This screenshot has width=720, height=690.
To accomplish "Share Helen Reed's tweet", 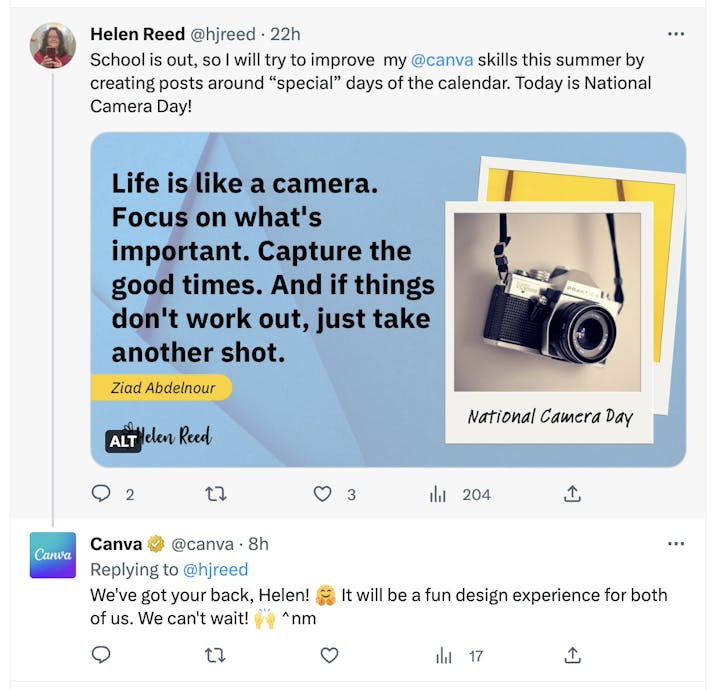I will pyautogui.click(x=572, y=494).
